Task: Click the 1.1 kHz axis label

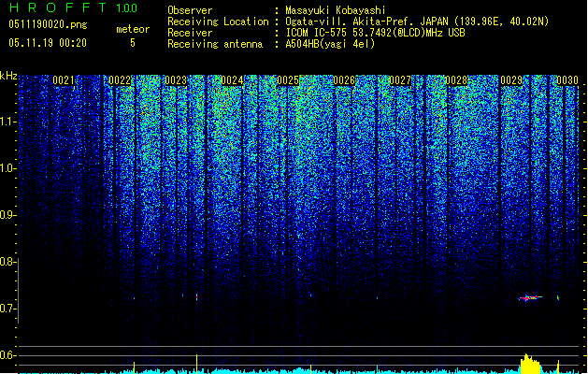Action: coord(8,122)
